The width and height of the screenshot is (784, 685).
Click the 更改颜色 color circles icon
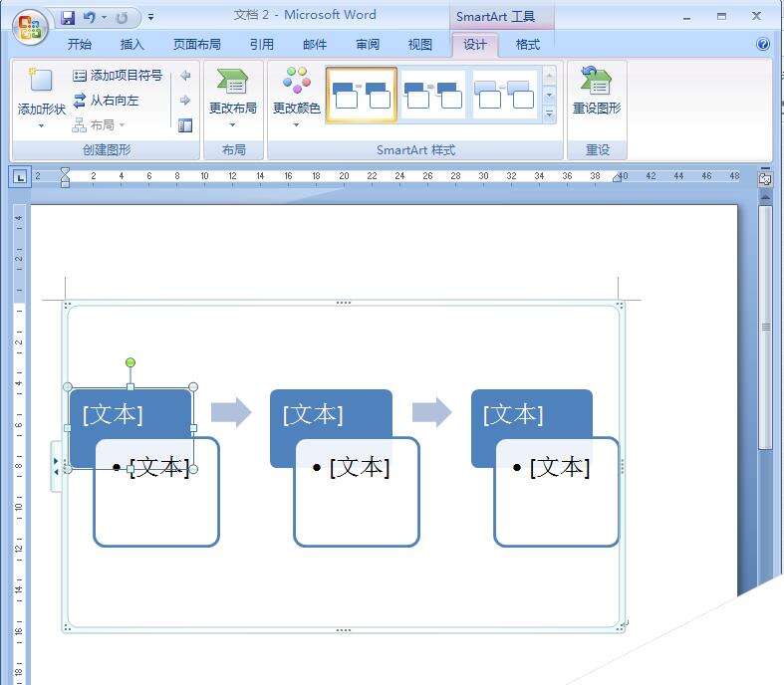297,80
